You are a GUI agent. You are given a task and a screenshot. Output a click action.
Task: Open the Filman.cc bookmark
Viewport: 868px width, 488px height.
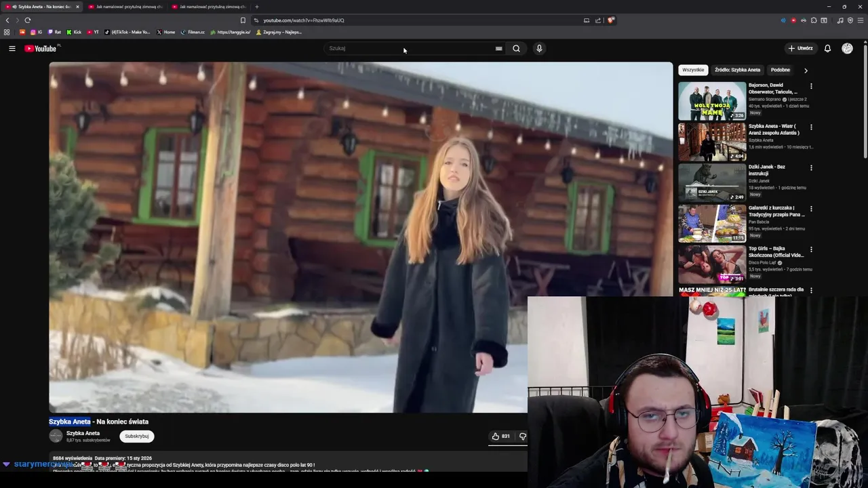point(193,32)
